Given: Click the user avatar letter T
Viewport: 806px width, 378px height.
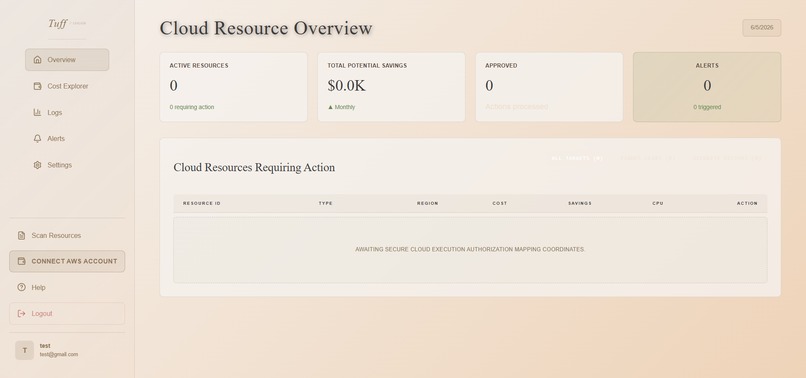Looking at the screenshot, I should tap(24, 350).
